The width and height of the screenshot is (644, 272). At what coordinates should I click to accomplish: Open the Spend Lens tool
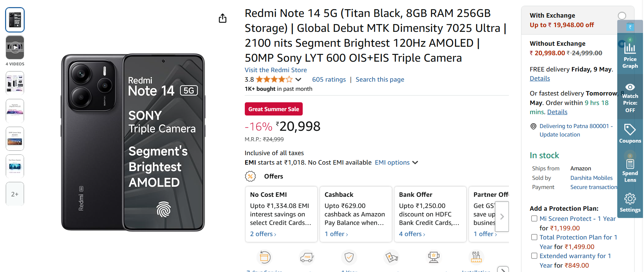(630, 165)
